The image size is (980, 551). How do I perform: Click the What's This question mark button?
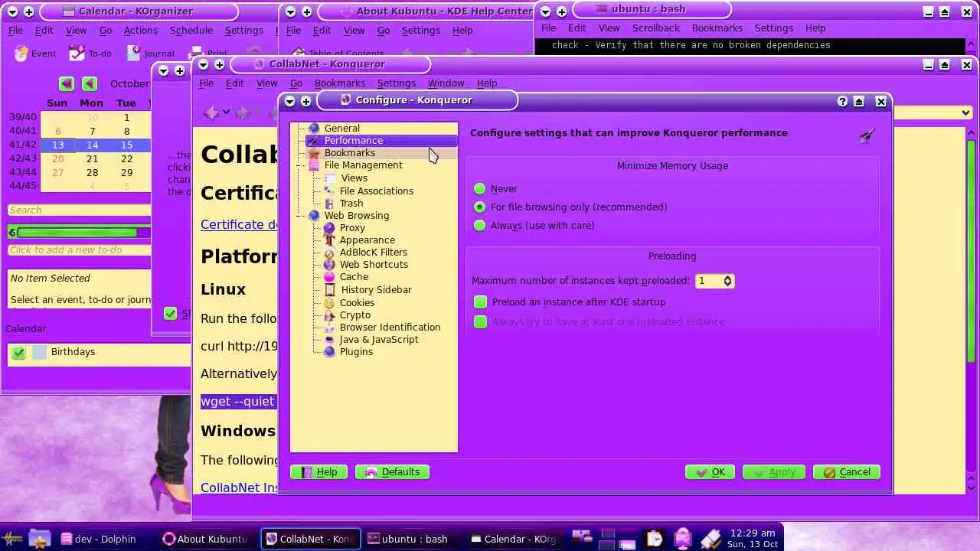pos(843,101)
